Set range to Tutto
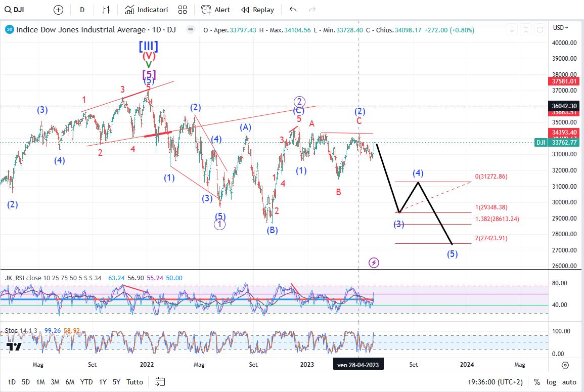This screenshot has height=392, width=584. [134, 382]
